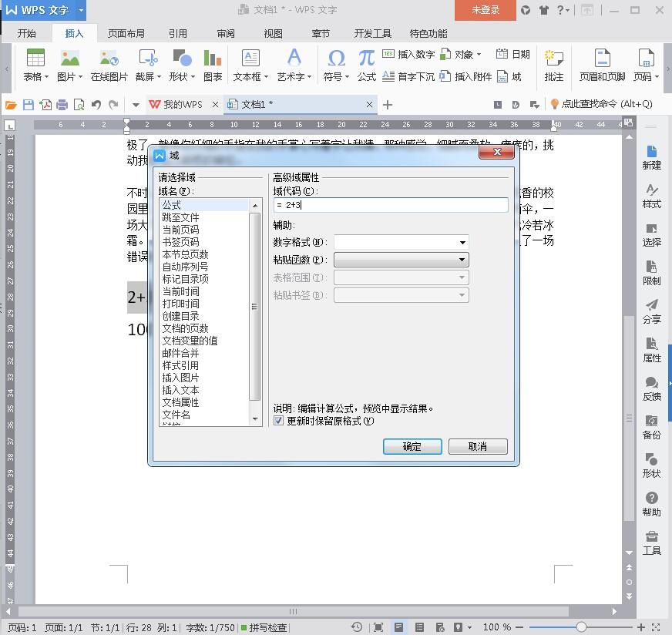The width and height of the screenshot is (672, 635).
Task: Click the 域 field ribbon item
Action: click(x=509, y=77)
